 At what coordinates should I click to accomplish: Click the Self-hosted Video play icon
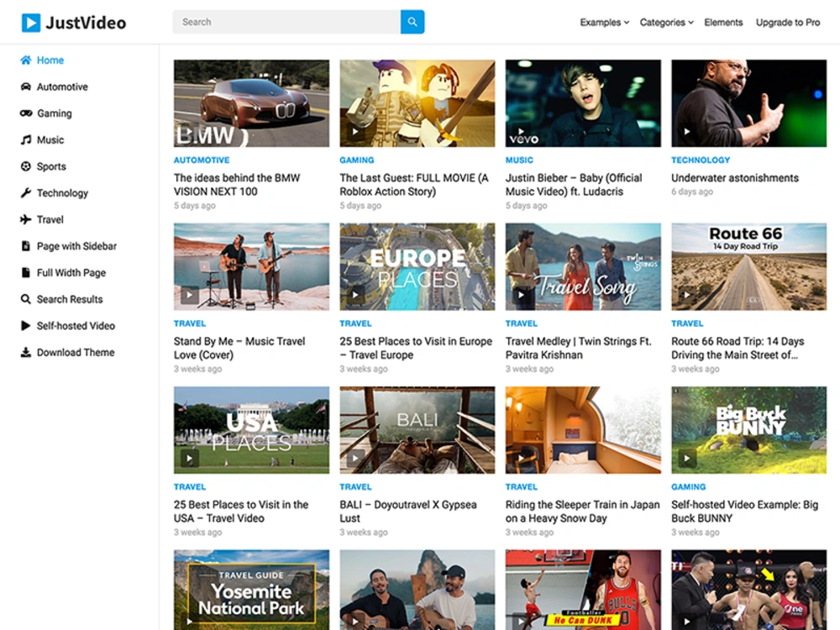click(26, 326)
